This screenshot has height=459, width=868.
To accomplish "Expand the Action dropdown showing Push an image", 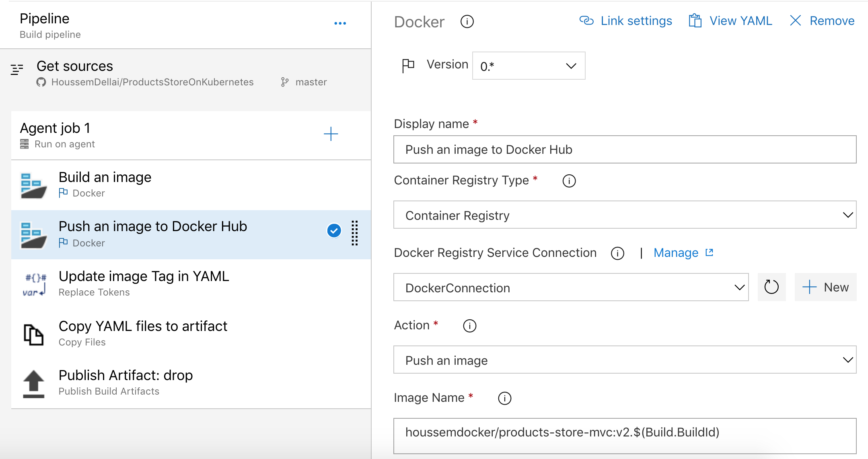I will [x=625, y=360].
